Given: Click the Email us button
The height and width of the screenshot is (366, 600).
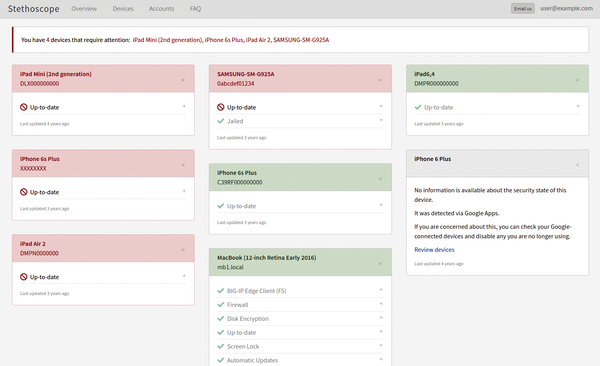Looking at the screenshot, I should click(523, 8).
